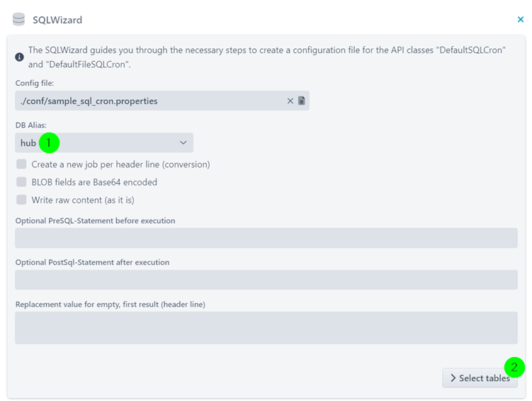Check the Write raw content (as it is) option

tap(21, 200)
